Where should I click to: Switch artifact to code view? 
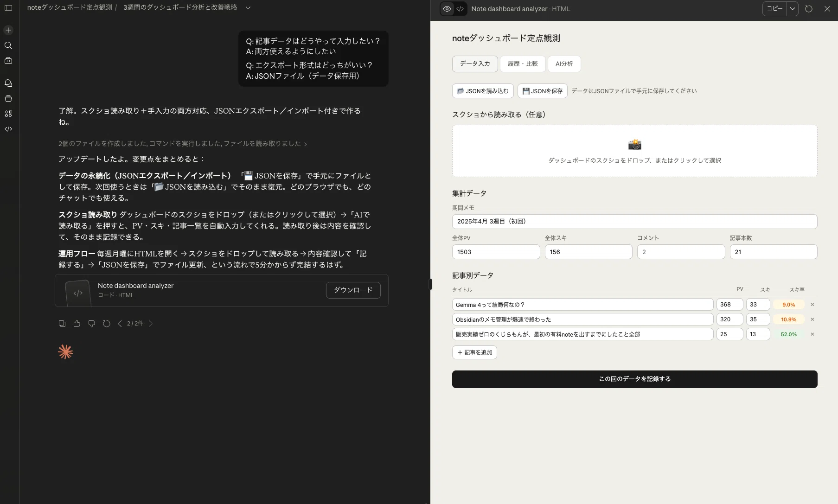pos(460,9)
